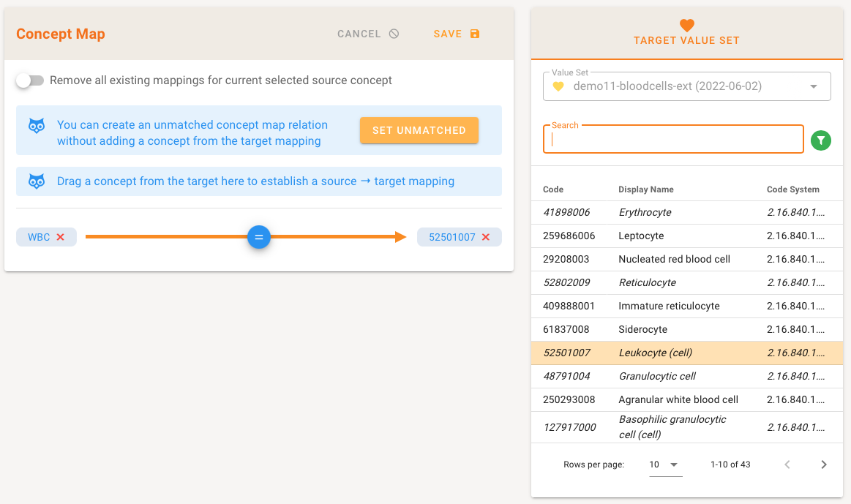Click the green filter icon beside Search
Image resolution: width=851 pixels, height=504 pixels.
tap(821, 140)
